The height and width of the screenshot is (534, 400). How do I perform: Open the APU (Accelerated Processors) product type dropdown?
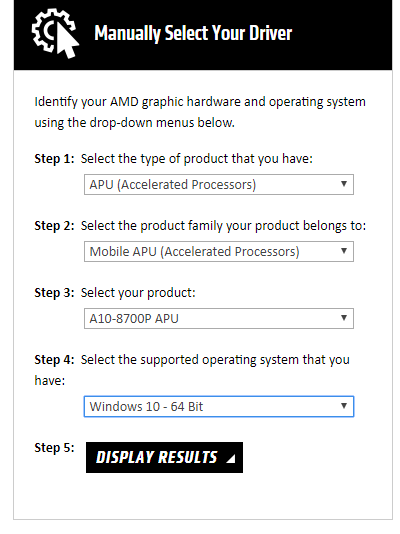point(219,185)
